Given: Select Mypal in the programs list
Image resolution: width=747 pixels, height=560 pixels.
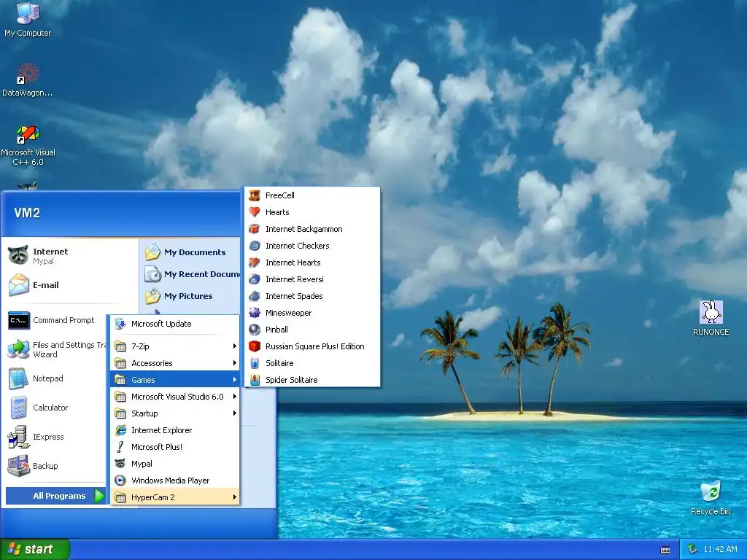Looking at the screenshot, I should click(175, 463).
